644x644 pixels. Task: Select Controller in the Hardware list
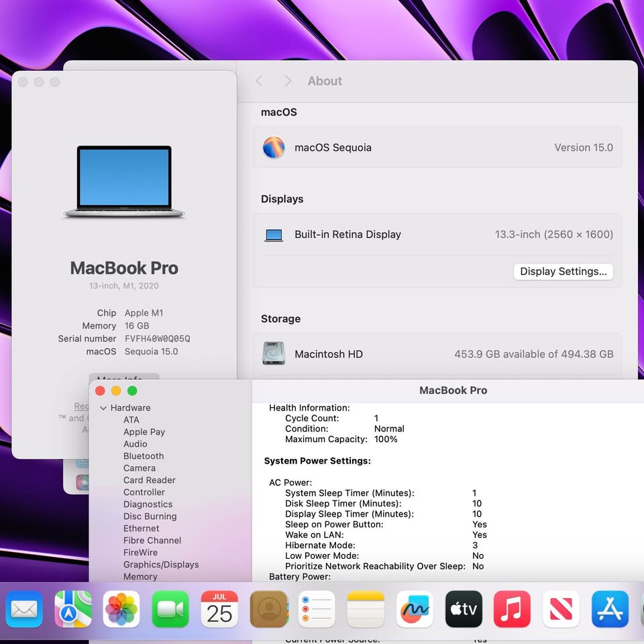(144, 492)
